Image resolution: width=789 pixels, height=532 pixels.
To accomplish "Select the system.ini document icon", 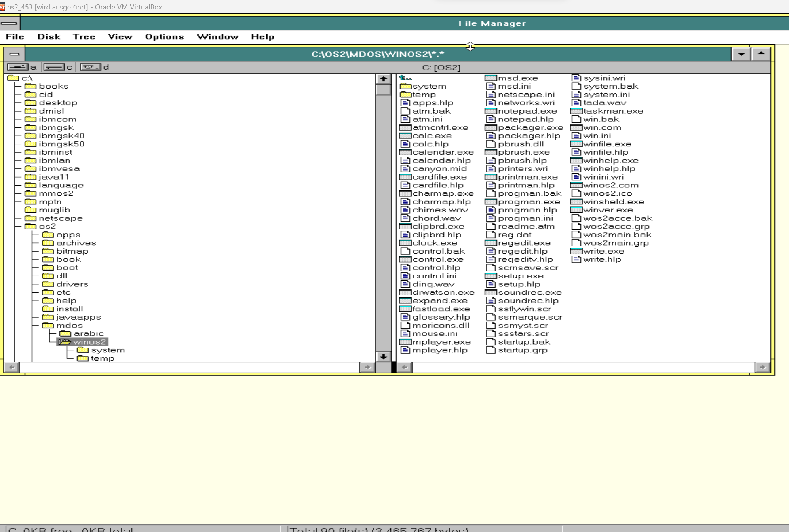I will (576, 95).
